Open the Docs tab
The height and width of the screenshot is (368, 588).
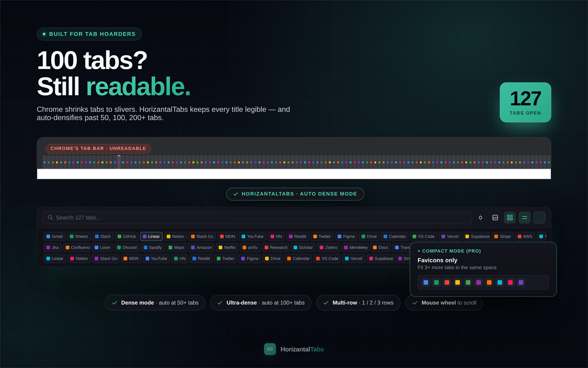coord(381,247)
